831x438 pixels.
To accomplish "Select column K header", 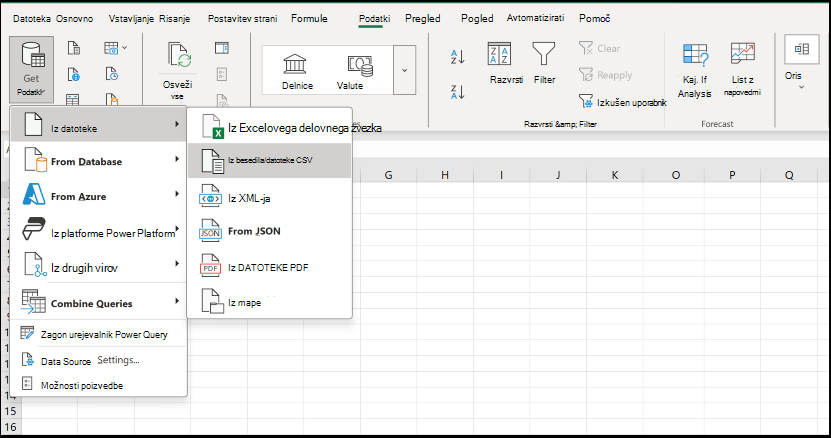I will [615, 175].
